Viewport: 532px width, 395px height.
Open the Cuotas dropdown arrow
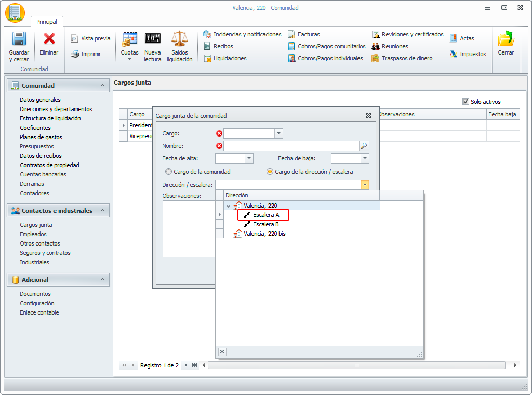point(129,59)
